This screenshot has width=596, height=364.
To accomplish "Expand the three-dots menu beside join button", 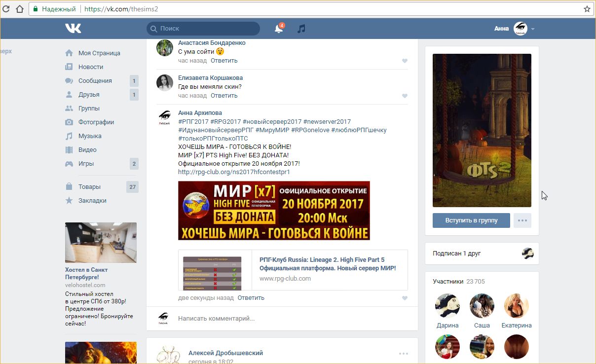I will (x=522, y=220).
